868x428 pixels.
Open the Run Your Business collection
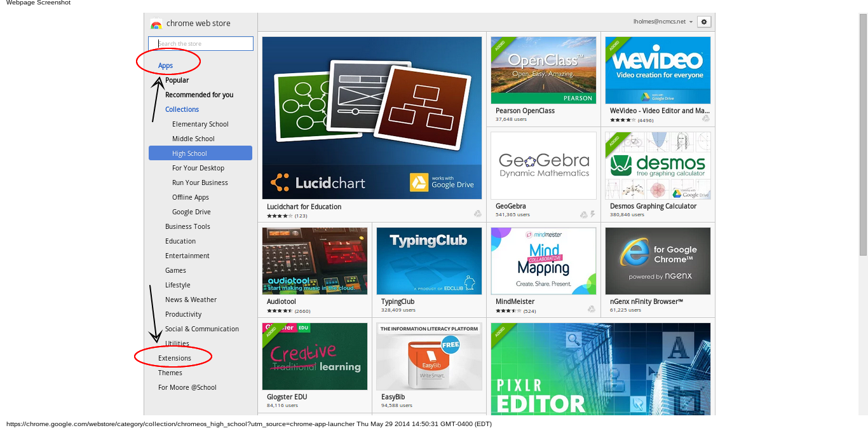click(x=200, y=183)
